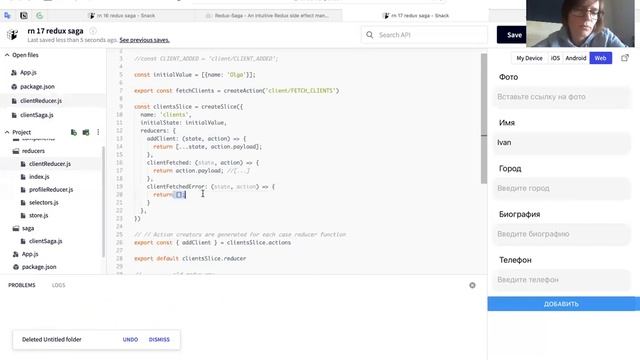Click the Телефон input field
Image resolution: width=640 pixels, height=360 pixels.
(562, 280)
